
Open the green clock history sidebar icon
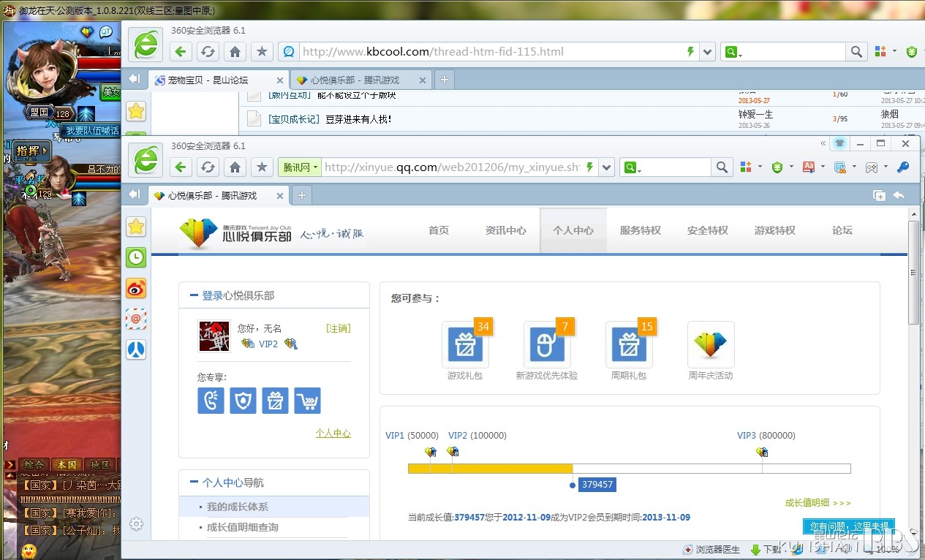pos(136,257)
